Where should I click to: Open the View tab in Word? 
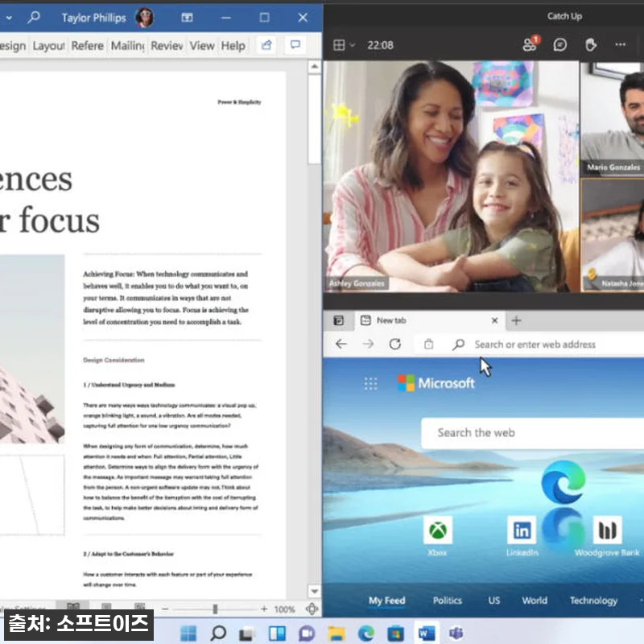(x=202, y=46)
